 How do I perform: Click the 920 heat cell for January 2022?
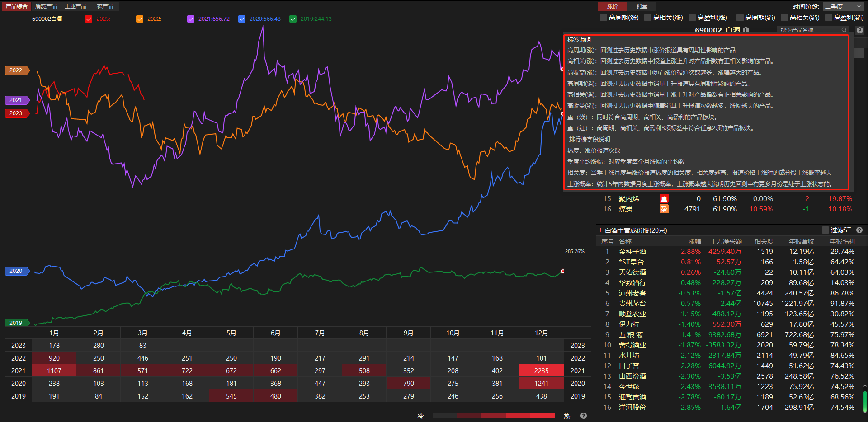(x=54, y=358)
